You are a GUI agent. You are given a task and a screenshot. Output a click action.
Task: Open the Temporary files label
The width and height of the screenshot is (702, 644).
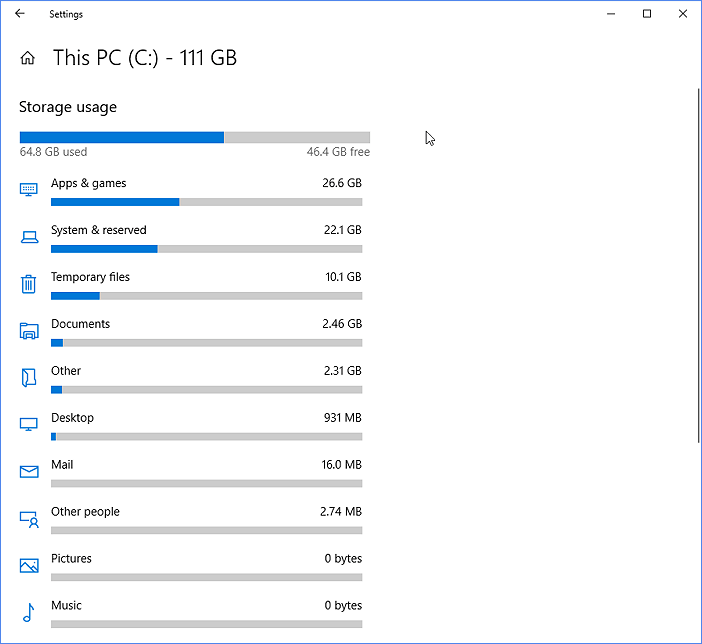point(90,277)
